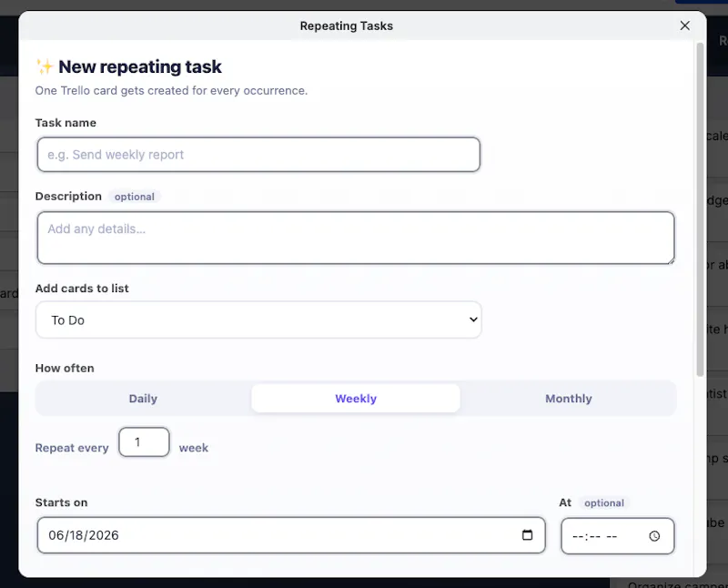
Task: Close the Repeating Tasks dialog
Action: (685, 25)
